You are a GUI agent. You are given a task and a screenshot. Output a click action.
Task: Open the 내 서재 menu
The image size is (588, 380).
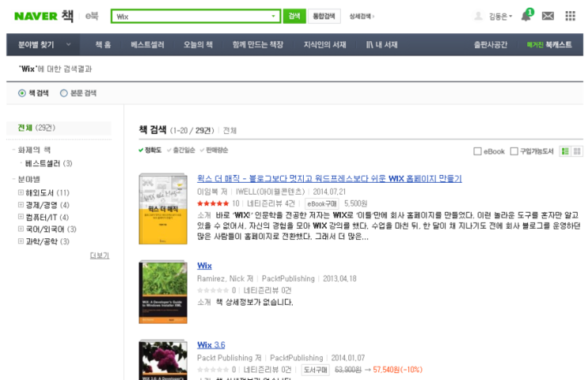coord(381,44)
